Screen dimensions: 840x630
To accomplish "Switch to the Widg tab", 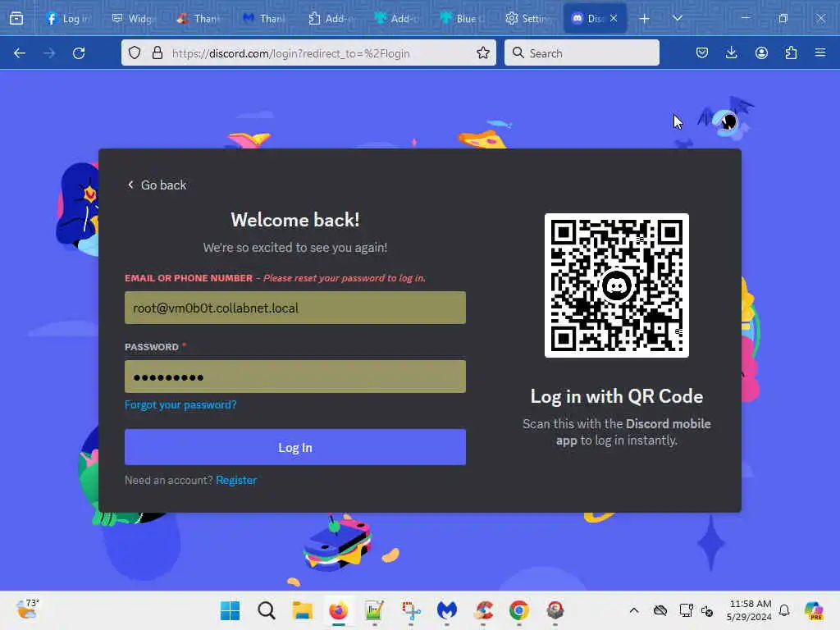I will coord(133,18).
